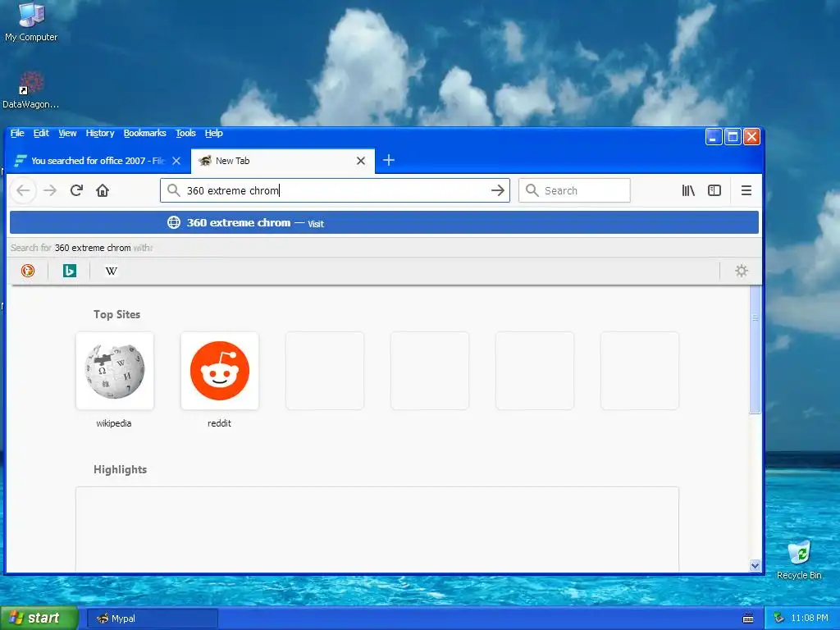The height and width of the screenshot is (630, 840).
Task: Open the Library bookshelf icon
Action: point(688,190)
